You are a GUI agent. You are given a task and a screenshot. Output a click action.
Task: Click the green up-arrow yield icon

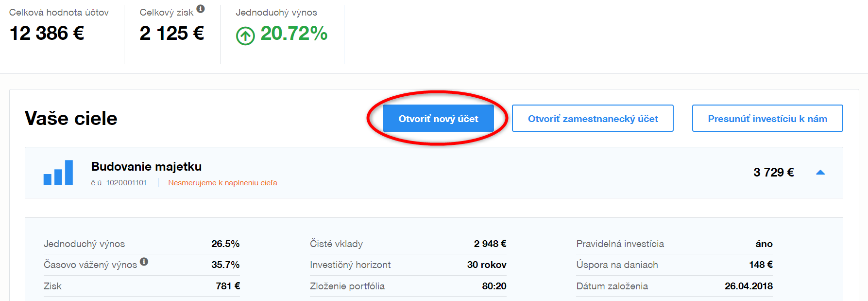(x=245, y=35)
